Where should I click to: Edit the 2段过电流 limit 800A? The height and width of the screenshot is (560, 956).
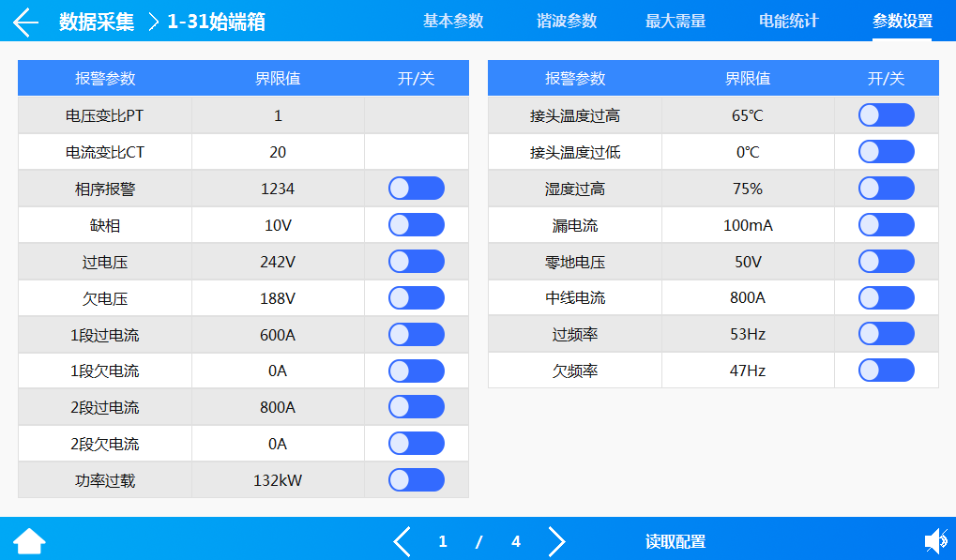coord(278,407)
